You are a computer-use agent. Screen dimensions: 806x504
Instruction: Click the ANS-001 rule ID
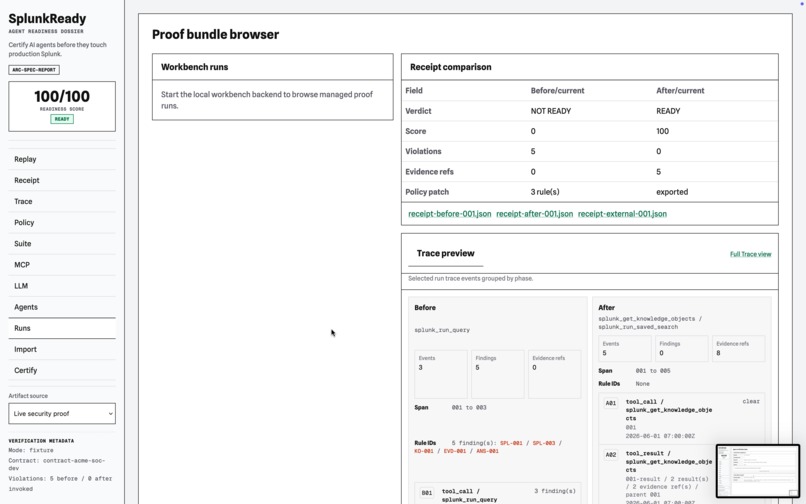487,451
